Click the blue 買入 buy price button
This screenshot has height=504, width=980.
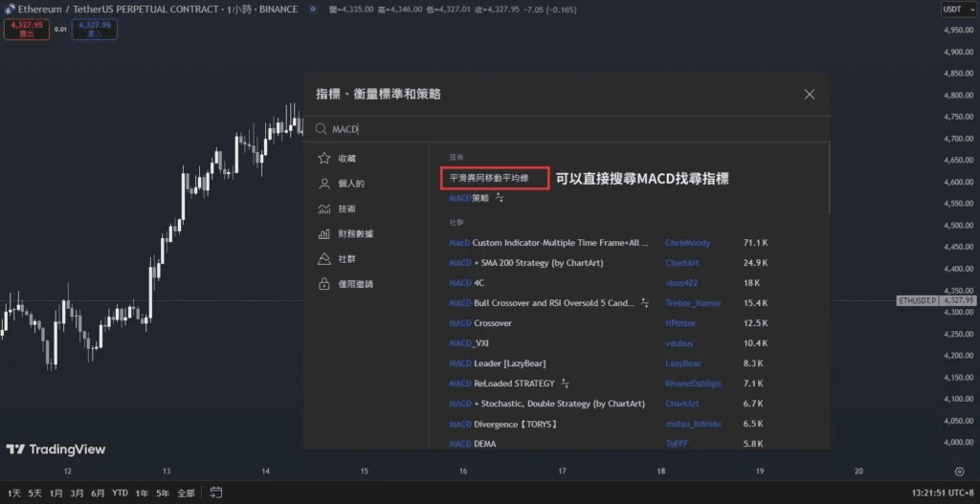[94, 30]
